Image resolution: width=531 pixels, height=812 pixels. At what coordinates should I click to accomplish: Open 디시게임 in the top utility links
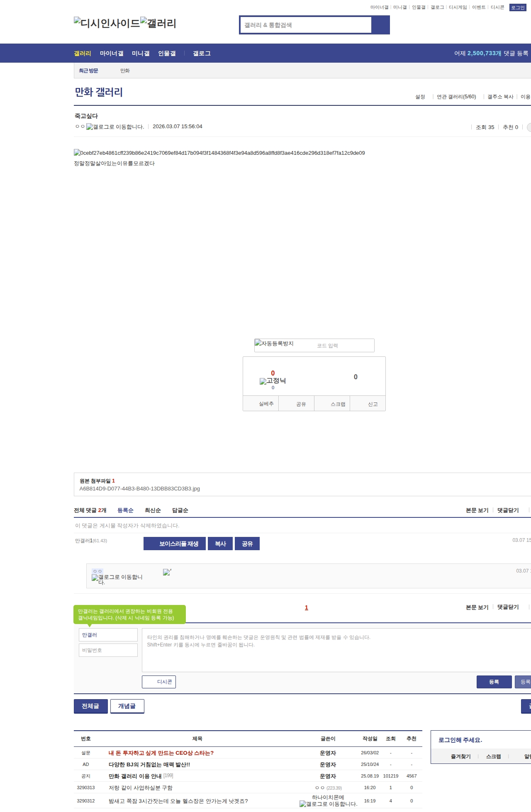(458, 7)
